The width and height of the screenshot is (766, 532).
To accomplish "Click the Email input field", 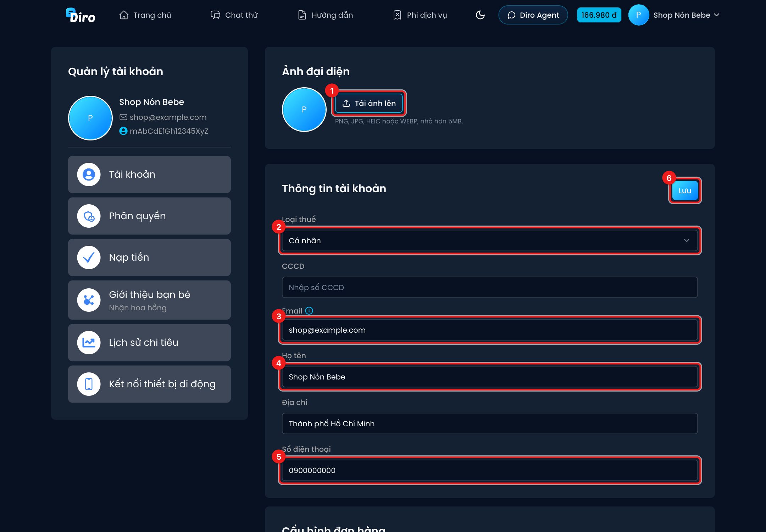I will (489, 330).
